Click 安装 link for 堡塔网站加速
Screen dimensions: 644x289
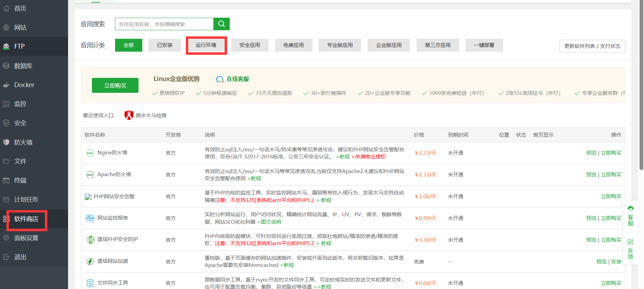coord(616,261)
